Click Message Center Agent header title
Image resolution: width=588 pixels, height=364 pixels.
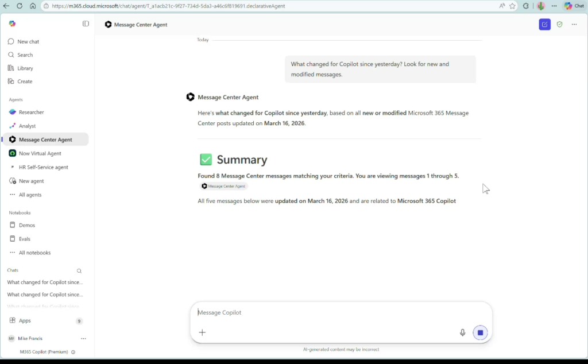coord(141,25)
